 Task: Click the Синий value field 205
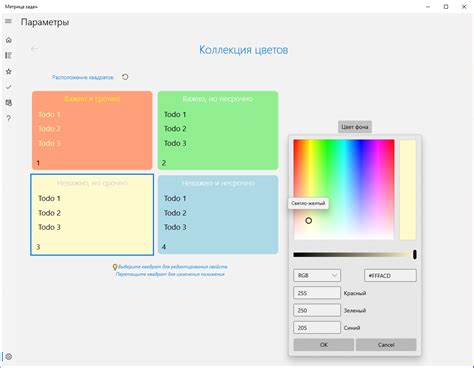click(x=317, y=328)
